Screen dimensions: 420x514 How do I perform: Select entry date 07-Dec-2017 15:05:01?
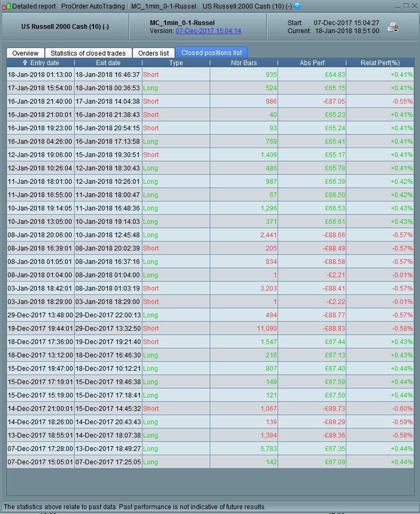(40, 462)
